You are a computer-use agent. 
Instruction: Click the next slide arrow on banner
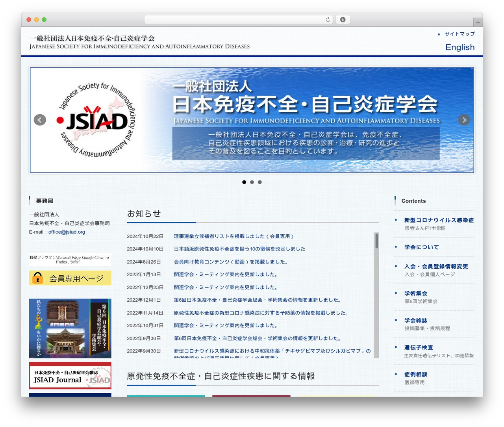coord(464,120)
